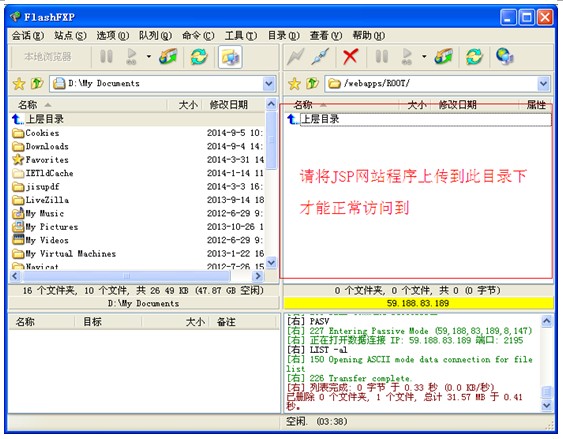Click the left pane pause transfer icon
This screenshot has width=563, height=439.
tap(106, 57)
